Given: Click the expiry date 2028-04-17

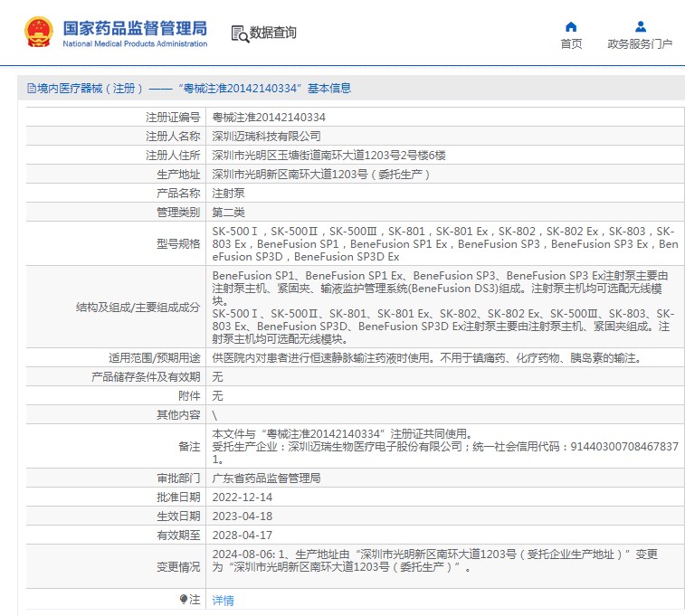Looking at the screenshot, I should (242, 535).
